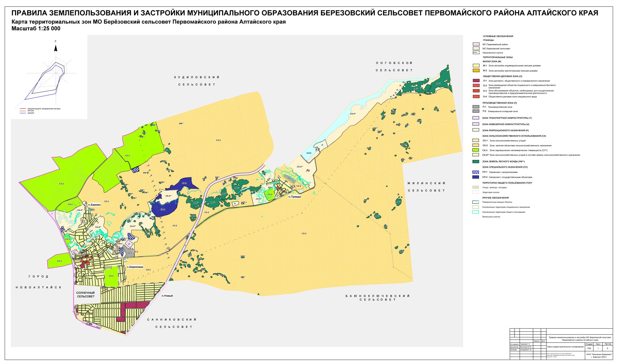Image resolution: width=618 pixels, height=364 pixels.
Task: Click the ЖИЛИНСКИЙ СЕЛЬСОВЕТ neighbor label
Action: tap(426, 187)
